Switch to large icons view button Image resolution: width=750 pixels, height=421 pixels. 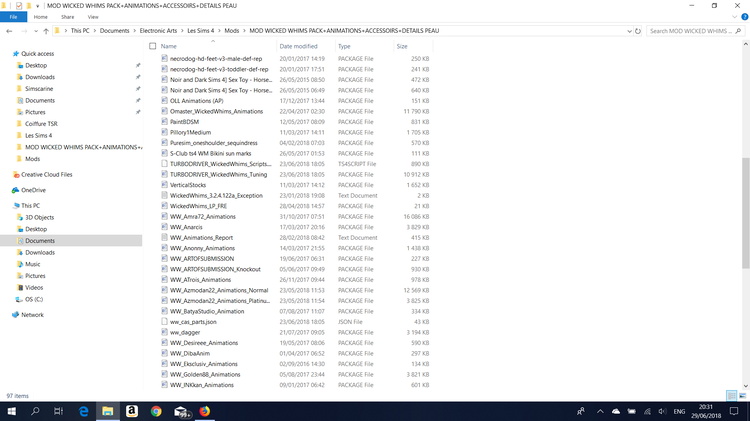742,396
